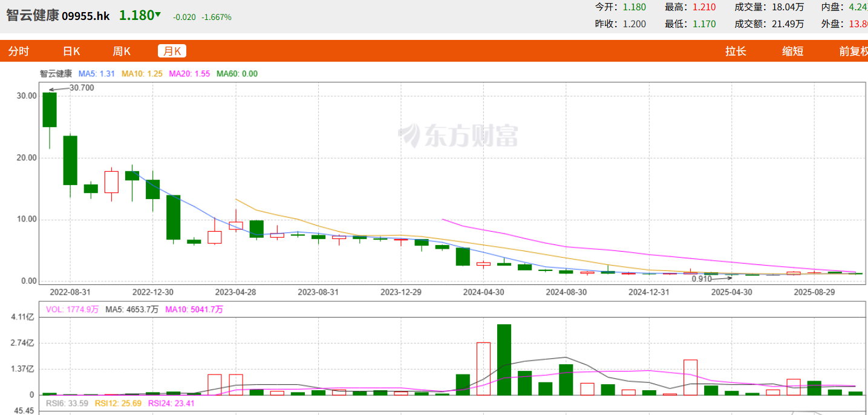868x415 pixels.
Task: Click the MA60: 0.00 legend label
Action: coord(237,74)
